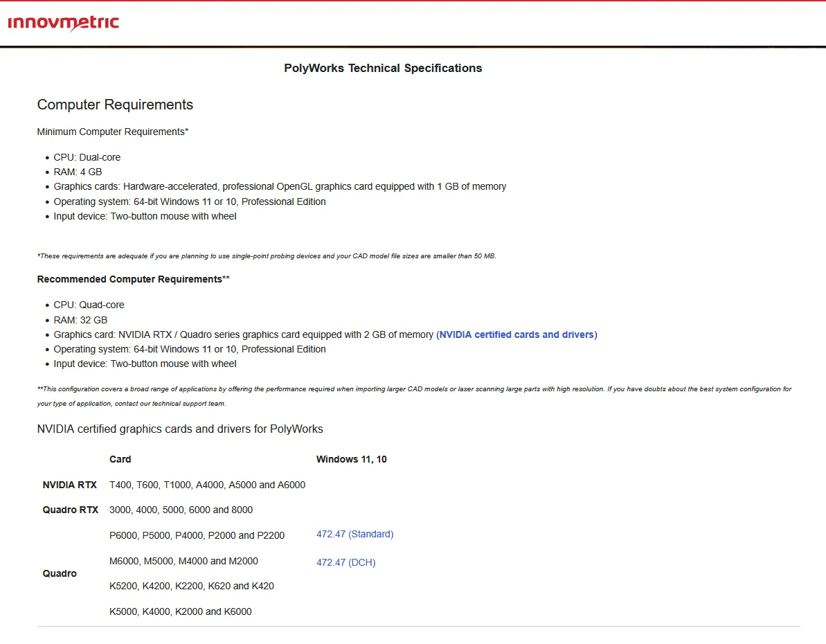Click the Quadro row label
The height and width of the screenshot is (644, 826).
click(60, 573)
